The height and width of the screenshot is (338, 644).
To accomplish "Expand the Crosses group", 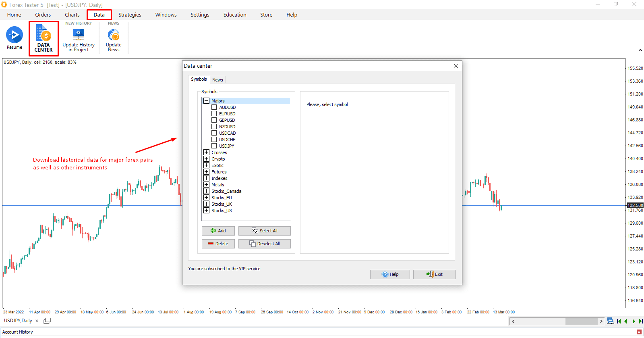I will (x=206, y=152).
